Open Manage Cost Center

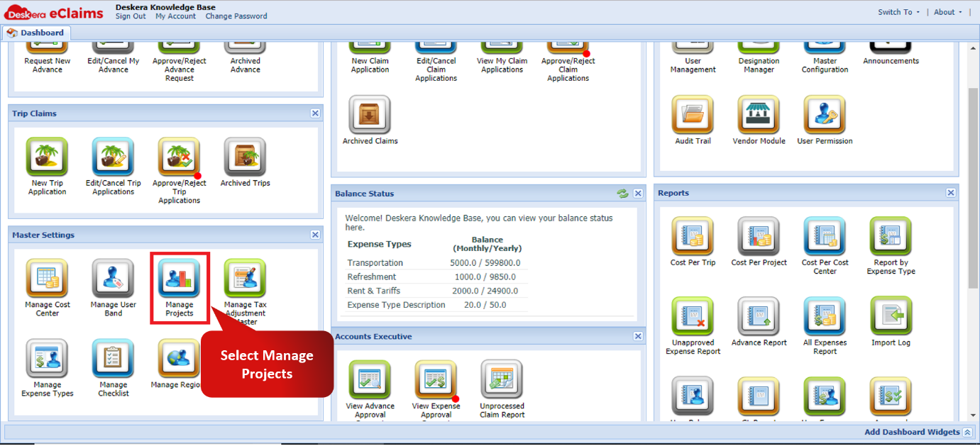click(48, 279)
